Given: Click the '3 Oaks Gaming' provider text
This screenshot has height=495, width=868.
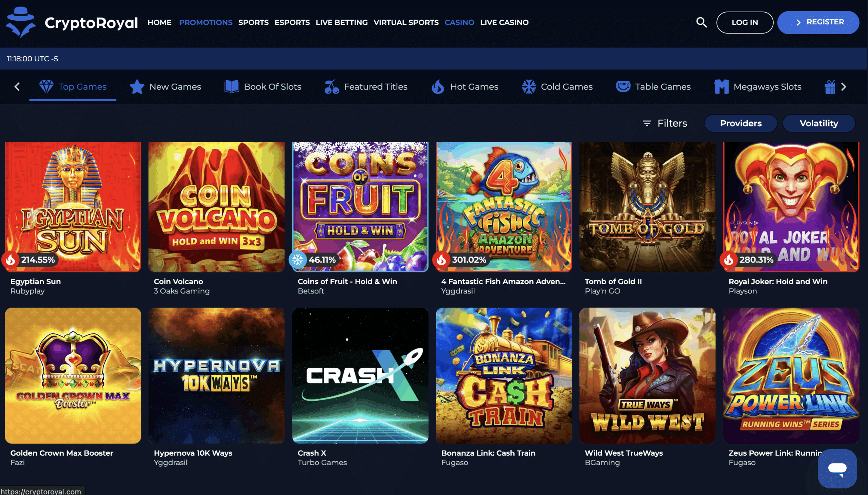Looking at the screenshot, I should tap(182, 291).
